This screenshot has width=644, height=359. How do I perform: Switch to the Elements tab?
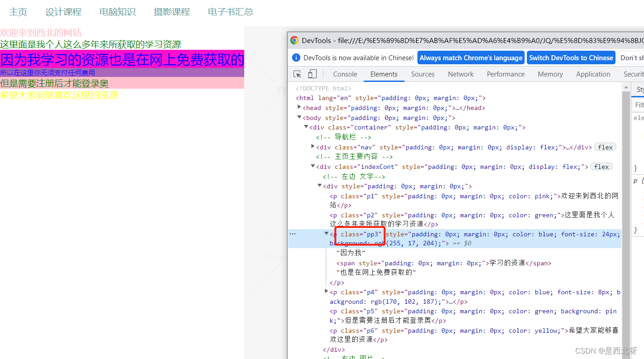384,74
